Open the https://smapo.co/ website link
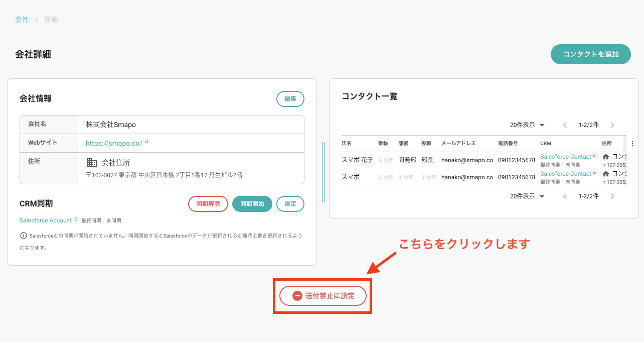The width and height of the screenshot is (644, 343). (x=114, y=143)
